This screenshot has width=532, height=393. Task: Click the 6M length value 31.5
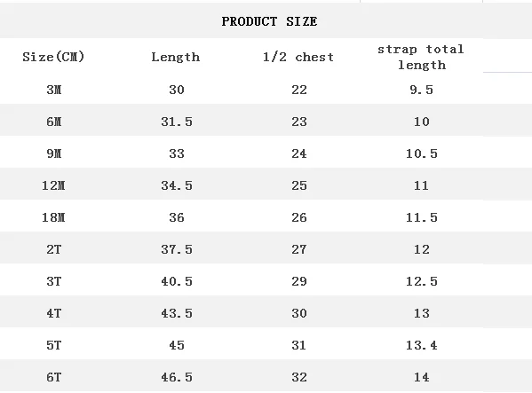click(177, 122)
